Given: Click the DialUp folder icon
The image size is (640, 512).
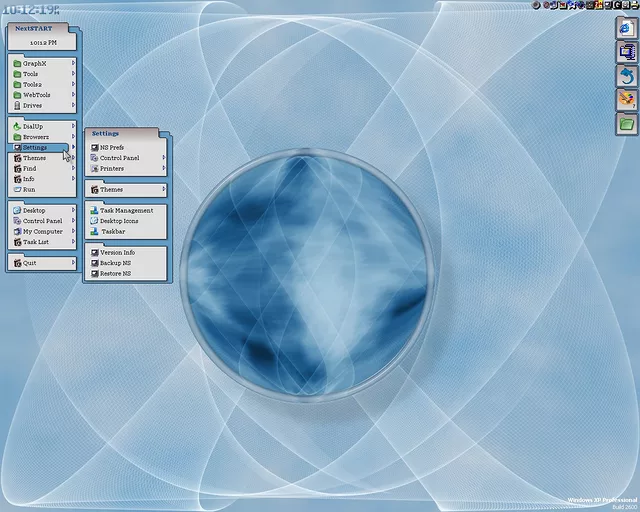Looking at the screenshot, I should 17,127.
